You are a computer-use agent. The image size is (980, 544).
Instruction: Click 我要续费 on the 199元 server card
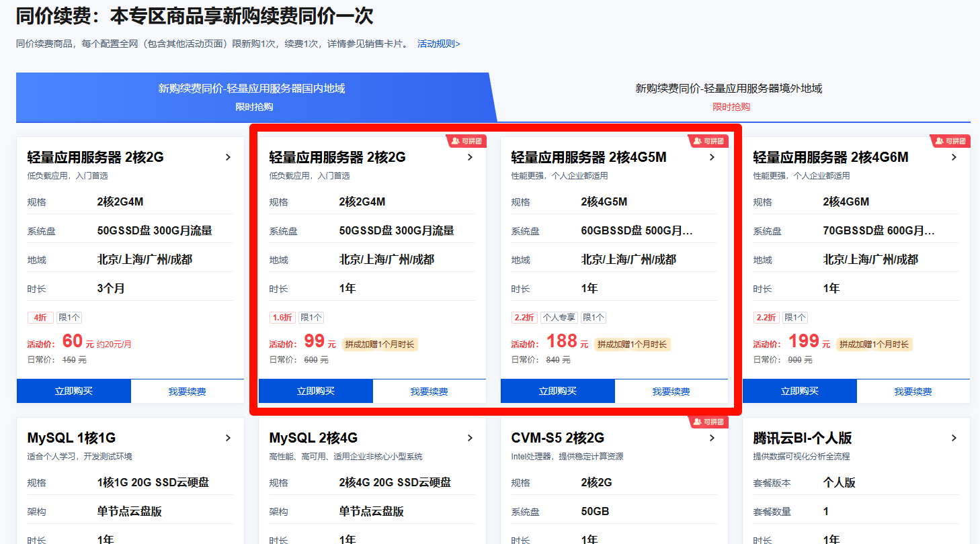[x=913, y=392]
